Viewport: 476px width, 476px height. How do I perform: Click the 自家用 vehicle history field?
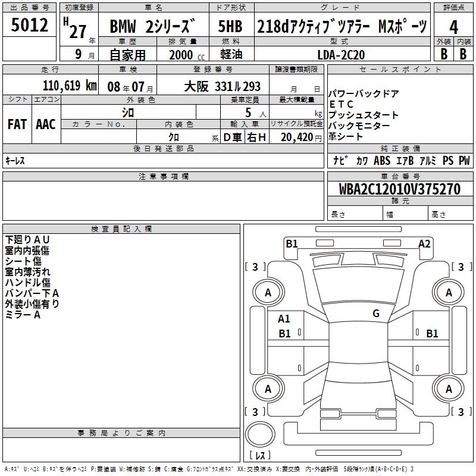127,54
